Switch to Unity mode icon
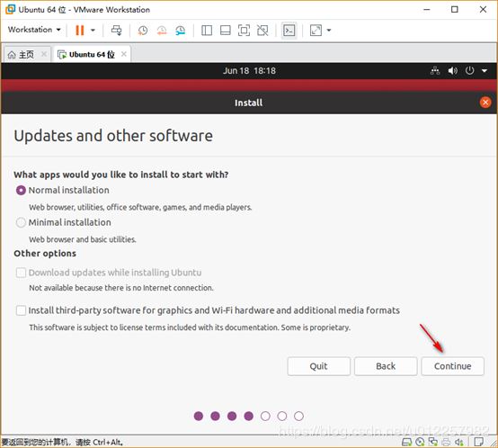The width and height of the screenshot is (498, 448). [262, 31]
